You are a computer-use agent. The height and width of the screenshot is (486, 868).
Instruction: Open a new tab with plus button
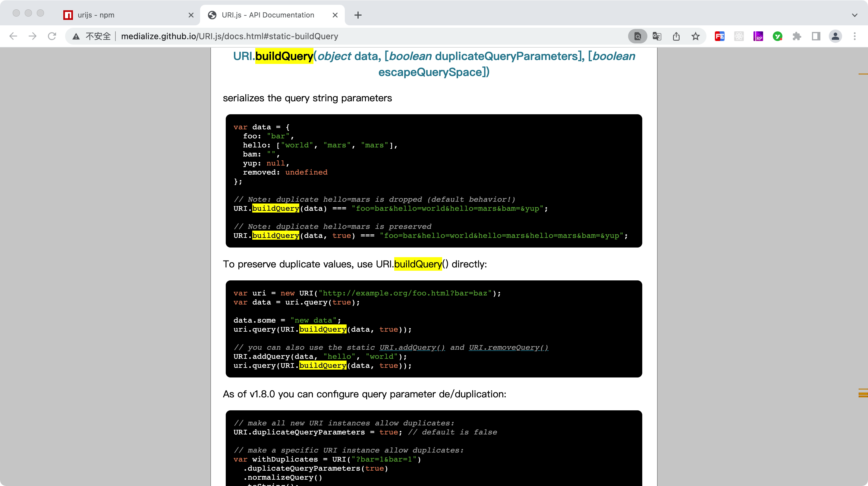tap(358, 15)
